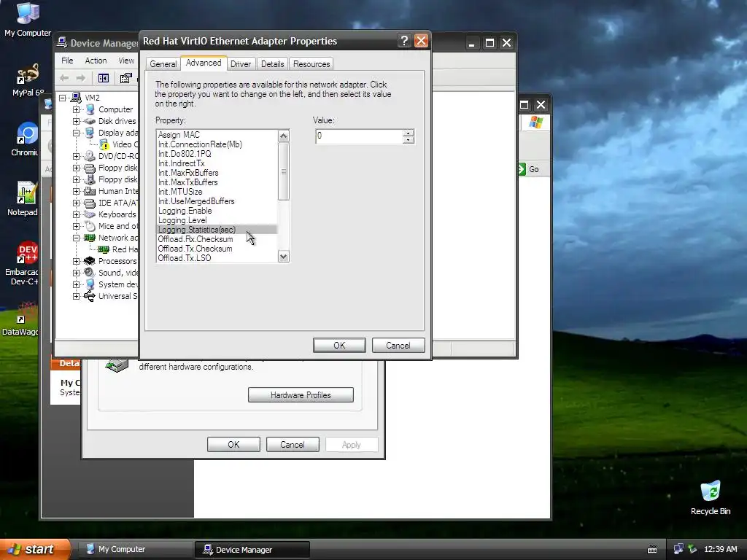The width and height of the screenshot is (747, 560).
Task: Click Cancel in the adapter Properties dialog
Action: click(x=398, y=345)
